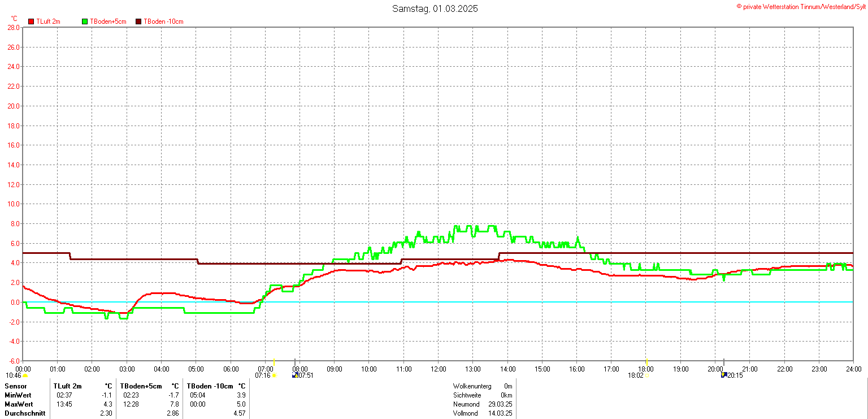Viewport: 868px width, 419px height.
Task: Select the TBoden -10cm legend label
Action: tap(163, 21)
